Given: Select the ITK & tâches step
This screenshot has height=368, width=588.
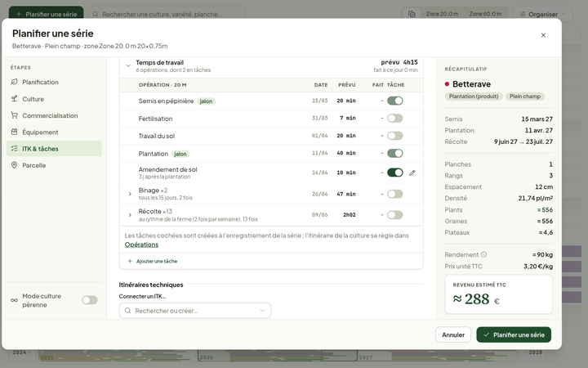Looking at the screenshot, I should (x=54, y=148).
